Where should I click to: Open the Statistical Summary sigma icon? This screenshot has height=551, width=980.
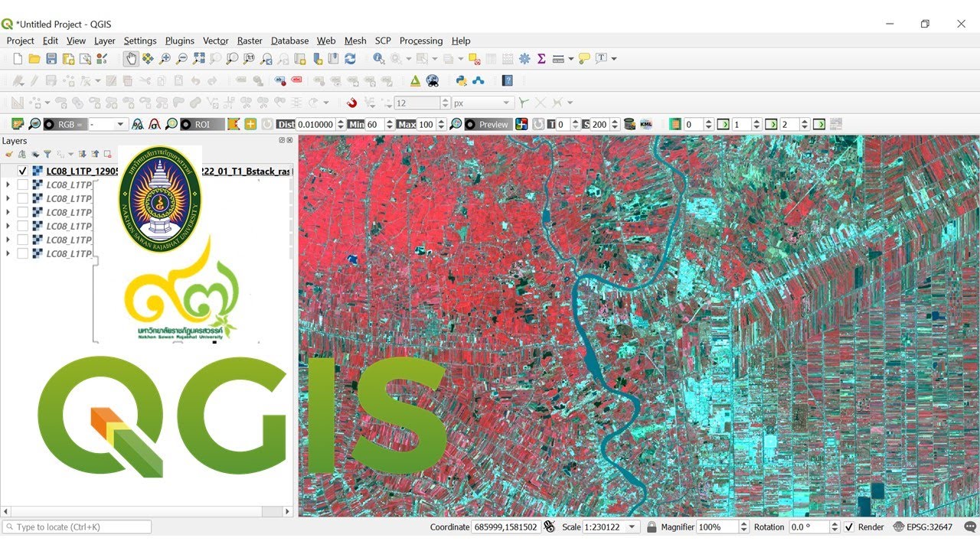[541, 59]
